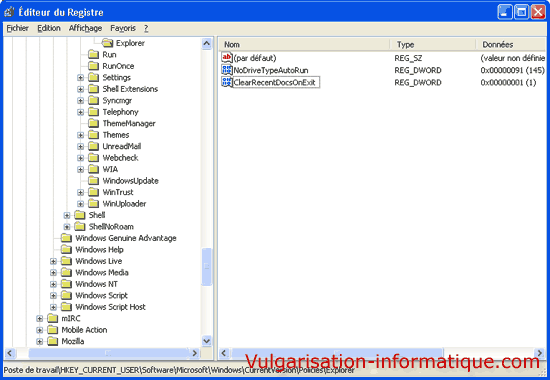Expand the Windows NT key
Screen dimensions: 550x380
click(53, 284)
